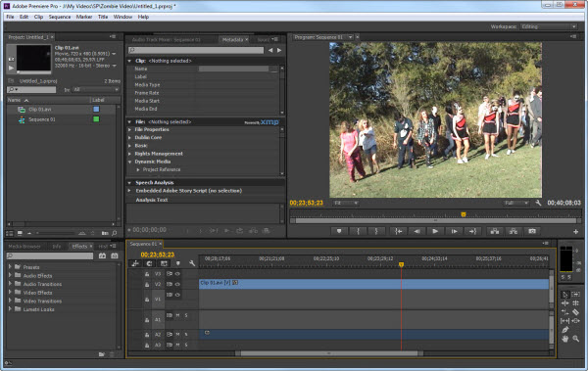
Task: Solo audio track A3
Action: click(x=185, y=345)
